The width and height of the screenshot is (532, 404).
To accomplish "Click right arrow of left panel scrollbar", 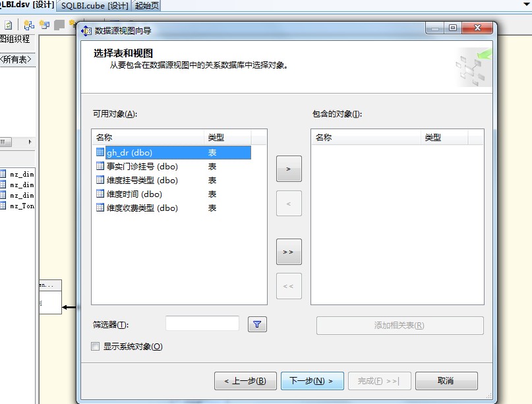I will [x=30, y=142].
